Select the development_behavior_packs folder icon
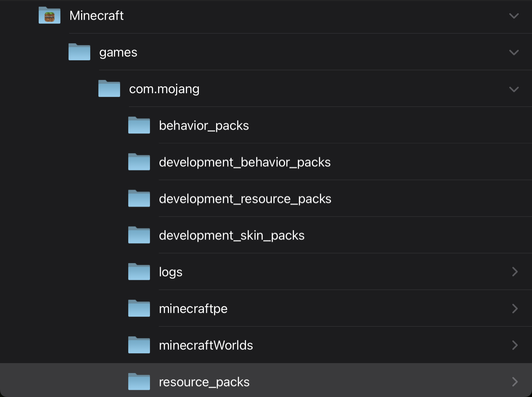Image resolution: width=532 pixels, height=397 pixels. [x=139, y=162]
